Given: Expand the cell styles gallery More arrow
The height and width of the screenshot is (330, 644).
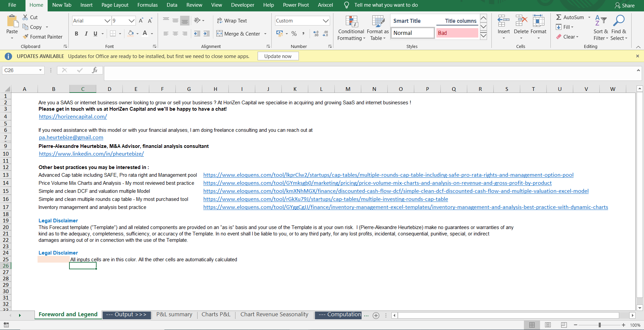Looking at the screenshot, I should 483,35.
